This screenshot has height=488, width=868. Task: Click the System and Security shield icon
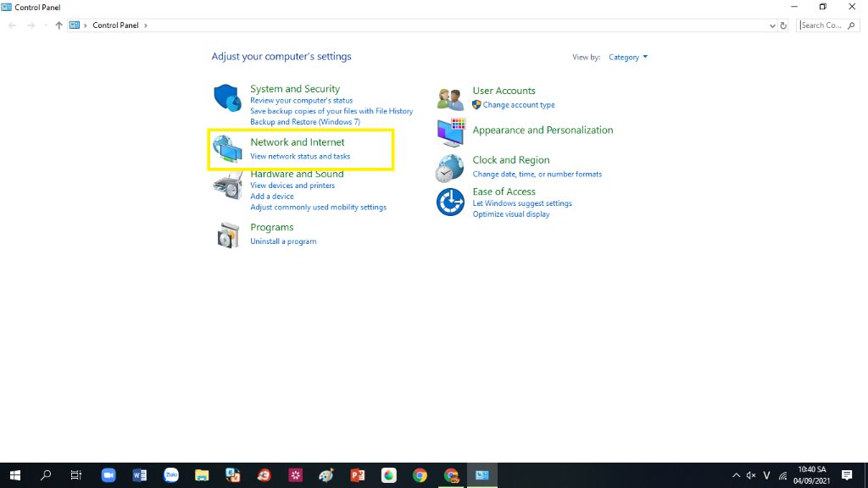point(227,98)
